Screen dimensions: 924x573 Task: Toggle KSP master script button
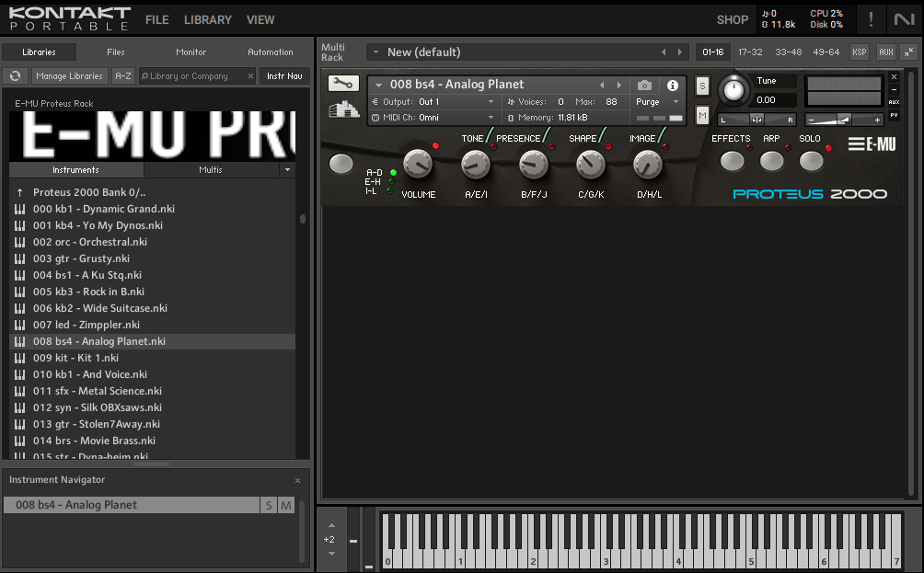(x=860, y=52)
